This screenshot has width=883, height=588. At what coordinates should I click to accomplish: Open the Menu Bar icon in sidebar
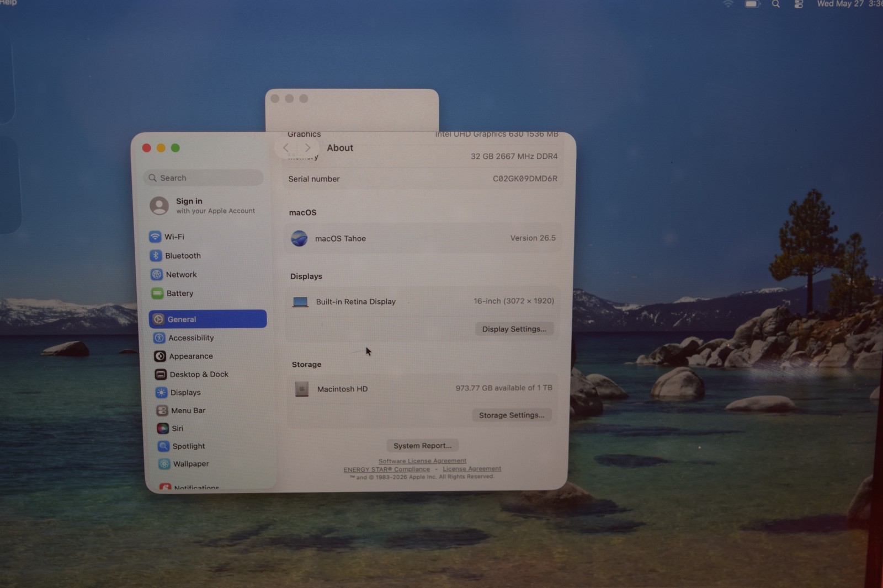(162, 410)
